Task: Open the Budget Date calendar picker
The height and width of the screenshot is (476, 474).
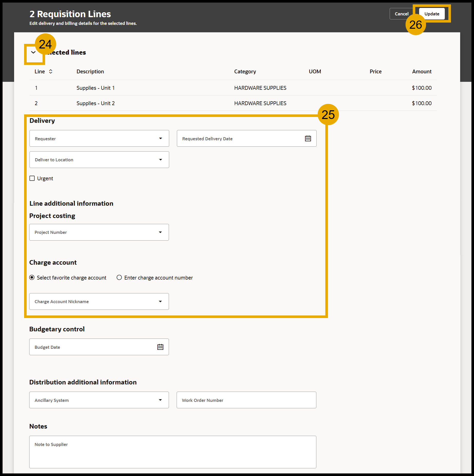Action: 160,347
